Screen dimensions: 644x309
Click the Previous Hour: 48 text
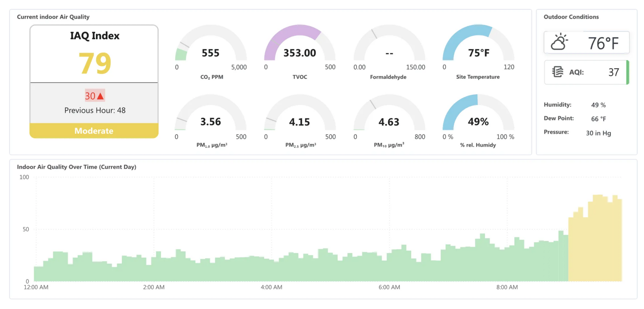[95, 110]
